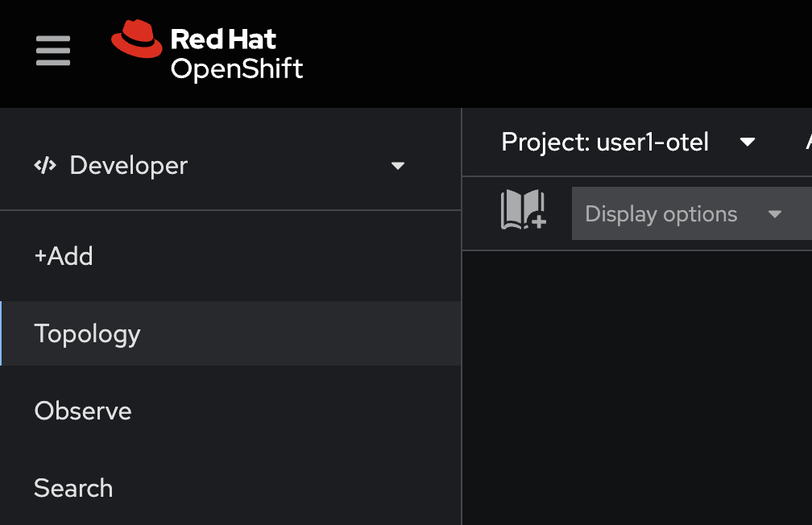Open the Project user1-otel dropdown
The width and height of the screenshot is (812, 525).
pyautogui.click(x=628, y=142)
